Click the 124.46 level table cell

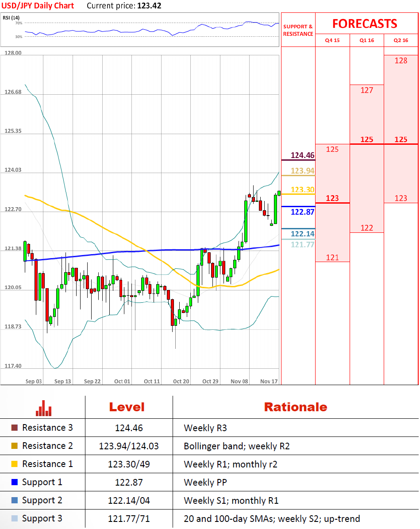(x=129, y=428)
